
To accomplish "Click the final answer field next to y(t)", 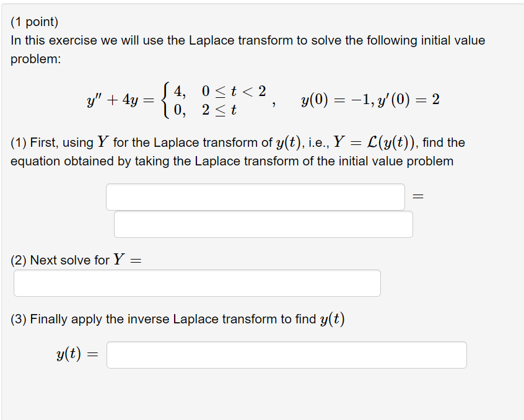I will point(286,354).
